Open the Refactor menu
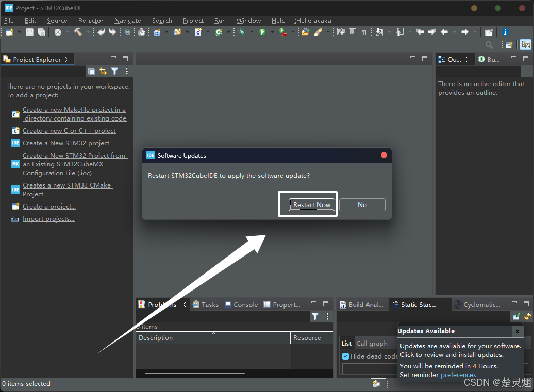Image resolution: width=534 pixels, height=392 pixels. (x=91, y=21)
